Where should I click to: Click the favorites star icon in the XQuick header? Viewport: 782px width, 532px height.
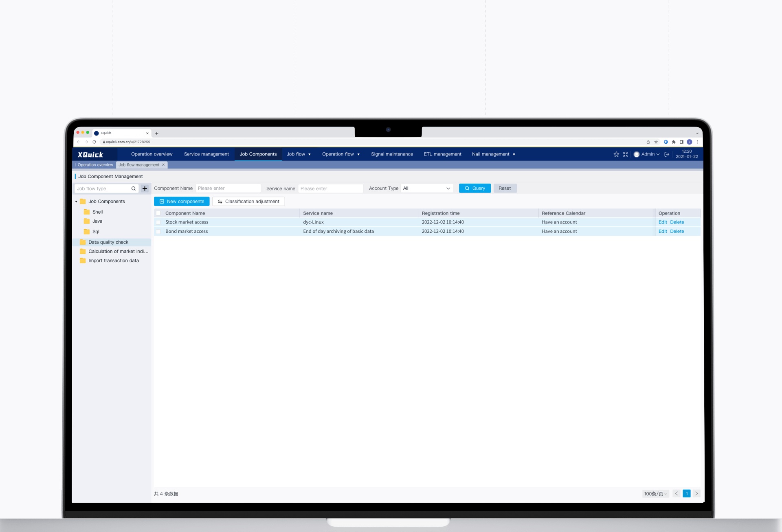tap(616, 154)
